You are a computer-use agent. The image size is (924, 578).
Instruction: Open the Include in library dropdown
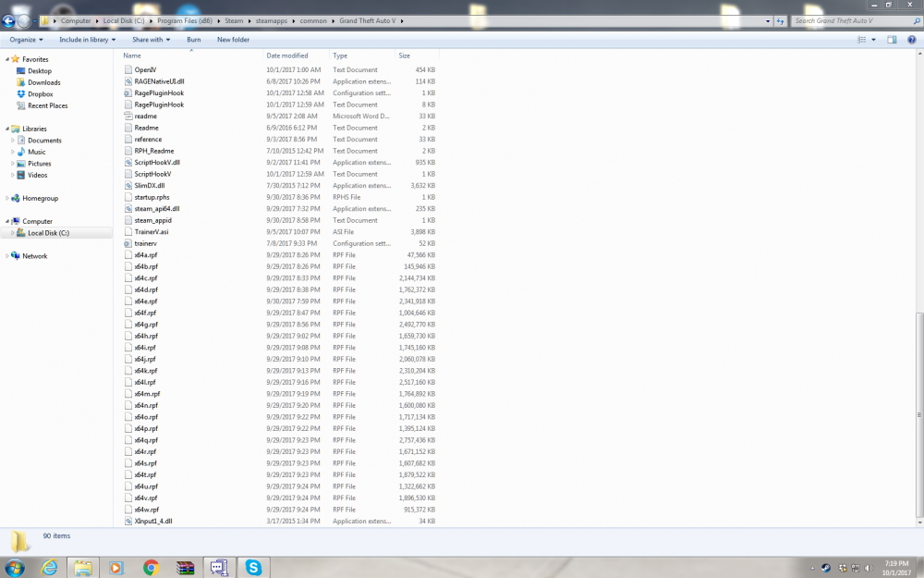[x=87, y=40]
